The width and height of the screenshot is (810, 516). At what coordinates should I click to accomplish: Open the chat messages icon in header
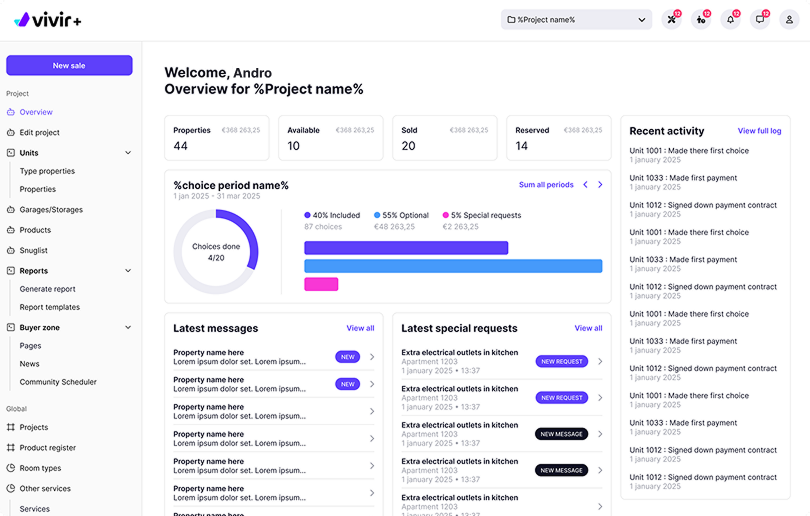[x=760, y=20]
